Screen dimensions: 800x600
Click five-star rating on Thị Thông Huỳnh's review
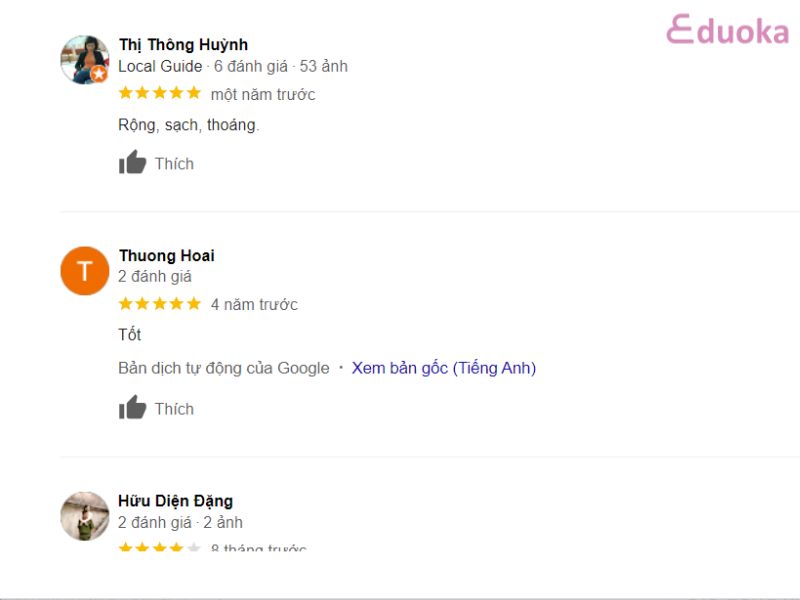coord(159,93)
